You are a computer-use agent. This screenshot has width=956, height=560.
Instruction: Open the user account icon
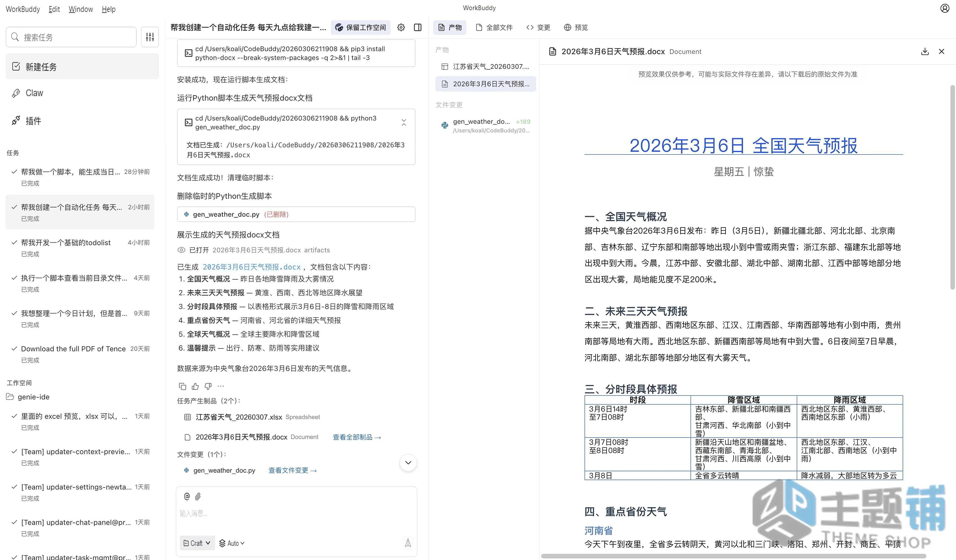coord(945,8)
